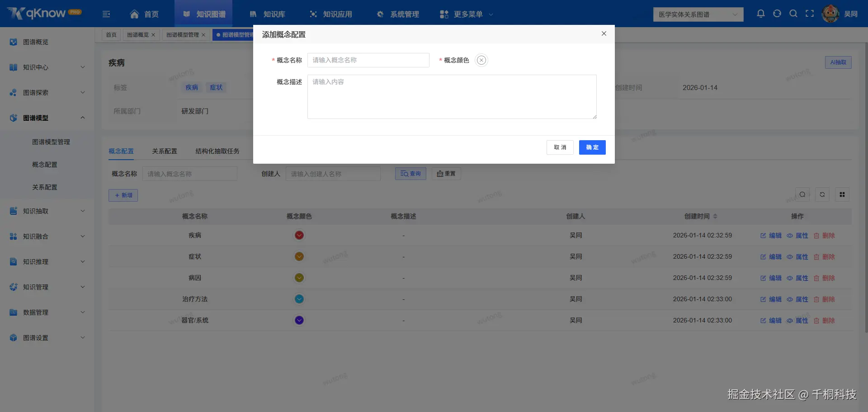Screen dimensions: 868x412
Task: Sort table by 创建时间 column
Action: pos(716,216)
